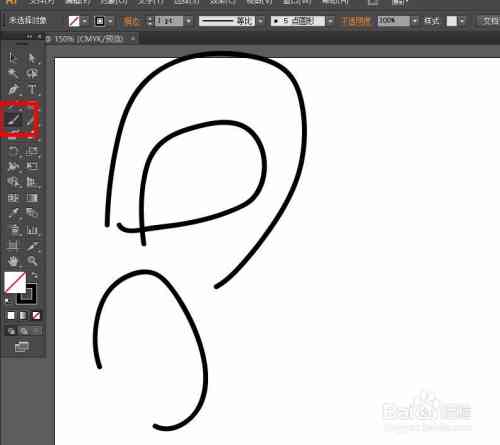Open the variable width profile dropdown

pyautogui.click(x=261, y=21)
